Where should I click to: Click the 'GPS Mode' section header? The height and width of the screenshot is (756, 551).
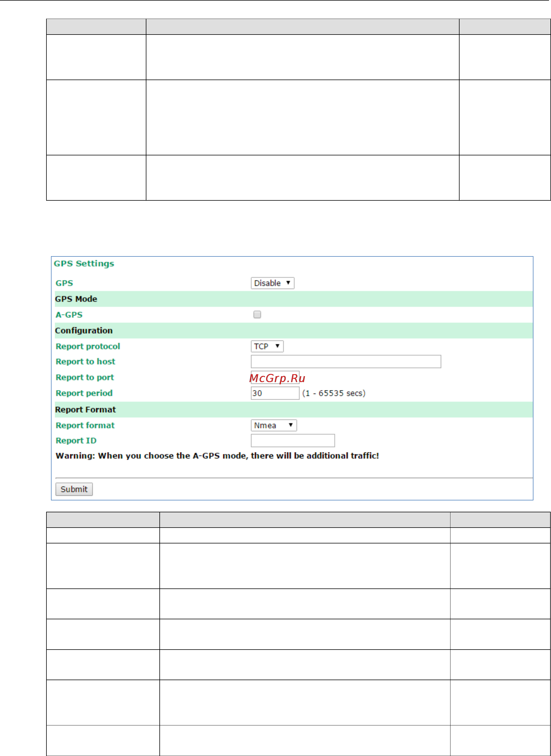(x=294, y=299)
